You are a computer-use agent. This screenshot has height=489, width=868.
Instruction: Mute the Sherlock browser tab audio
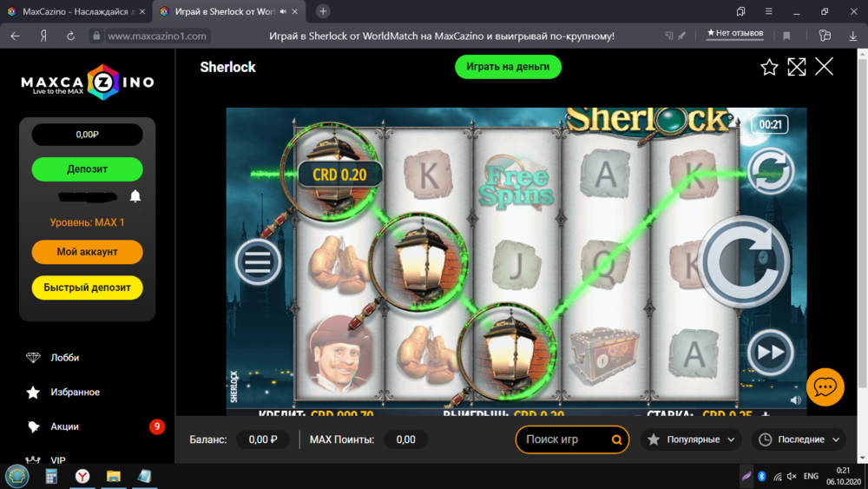(x=284, y=11)
